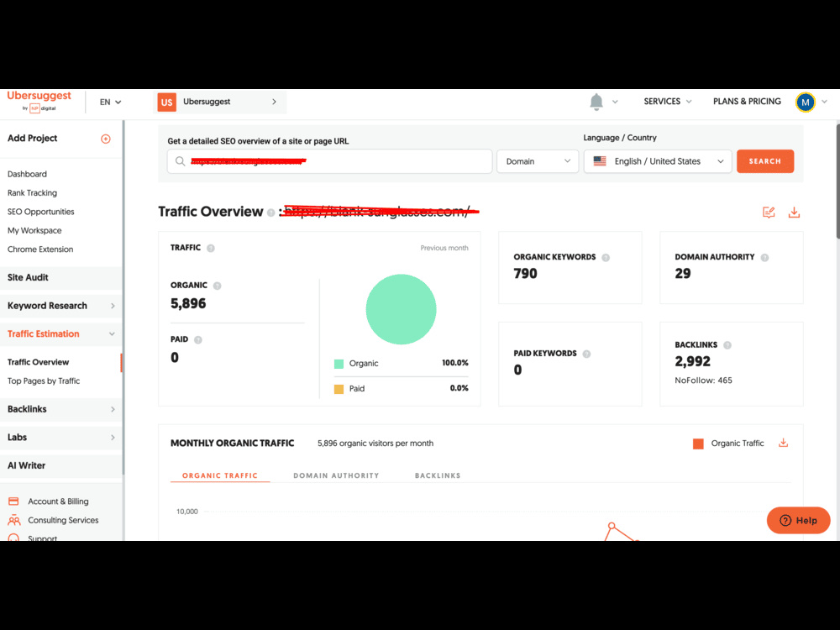Click the orange SEARCH button
Screen dimensions: 840x630
[x=765, y=161]
